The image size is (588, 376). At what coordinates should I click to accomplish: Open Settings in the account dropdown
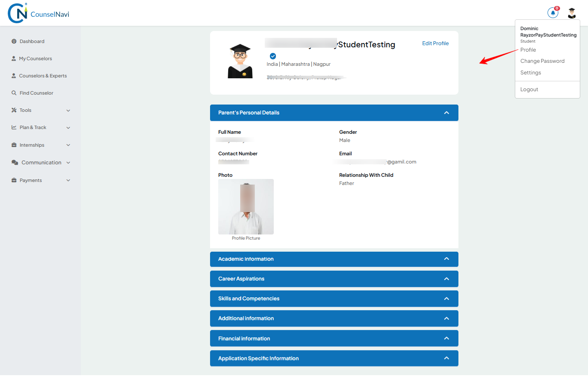pyautogui.click(x=530, y=72)
